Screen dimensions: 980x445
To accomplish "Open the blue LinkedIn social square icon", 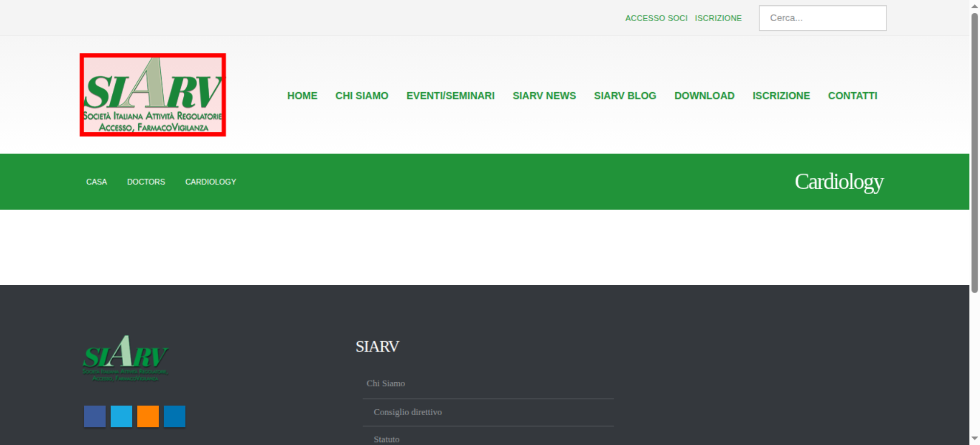I will [174, 416].
